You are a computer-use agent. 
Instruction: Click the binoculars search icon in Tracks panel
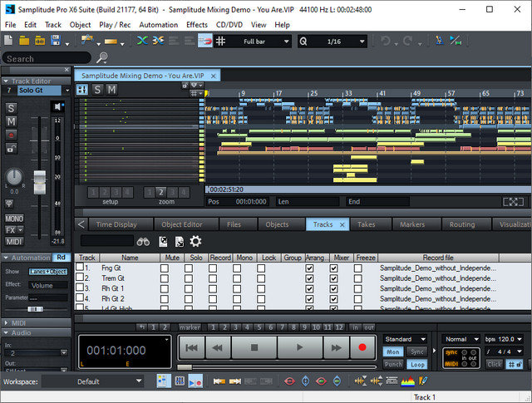(x=143, y=241)
